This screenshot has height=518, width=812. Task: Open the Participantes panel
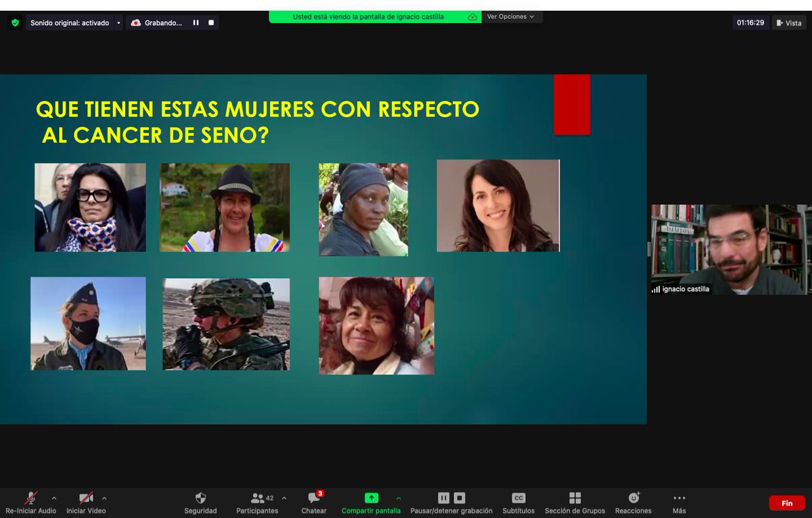[x=257, y=502]
